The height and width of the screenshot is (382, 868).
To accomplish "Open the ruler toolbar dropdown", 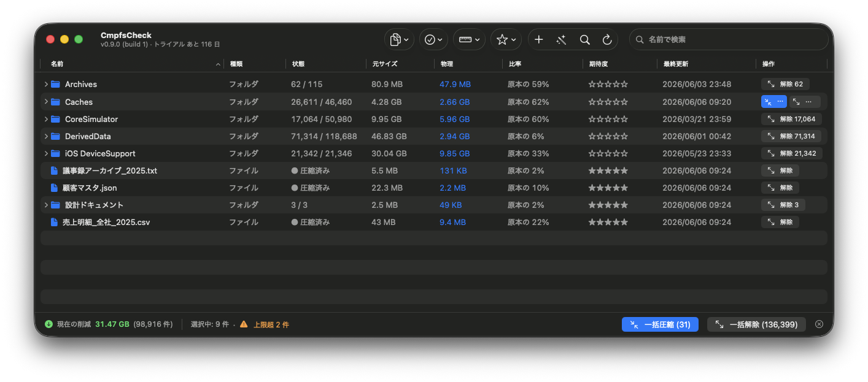I will 469,39.
